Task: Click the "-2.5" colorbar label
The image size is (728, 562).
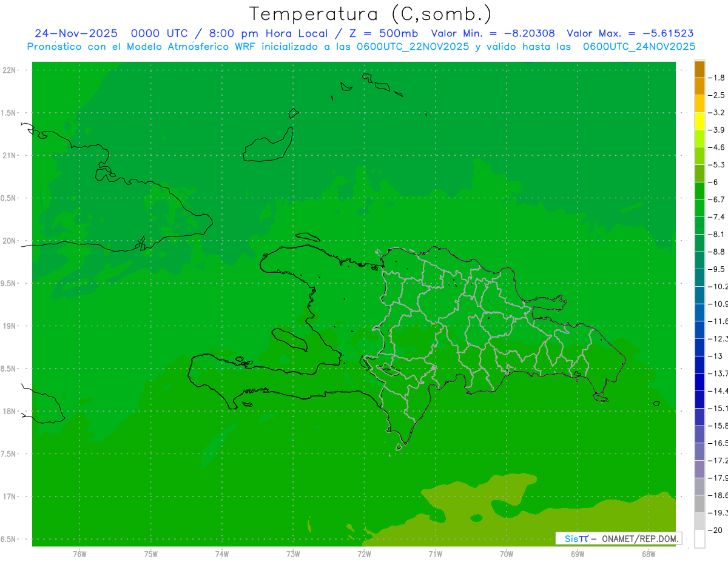Action: click(718, 95)
